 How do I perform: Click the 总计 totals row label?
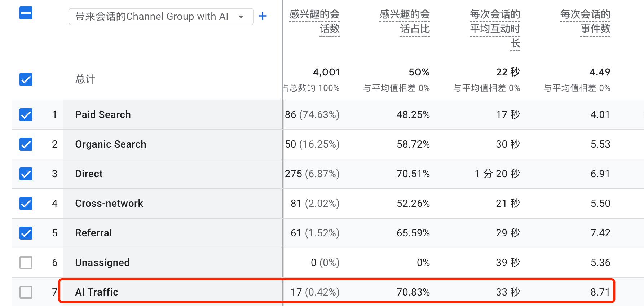pos(85,79)
